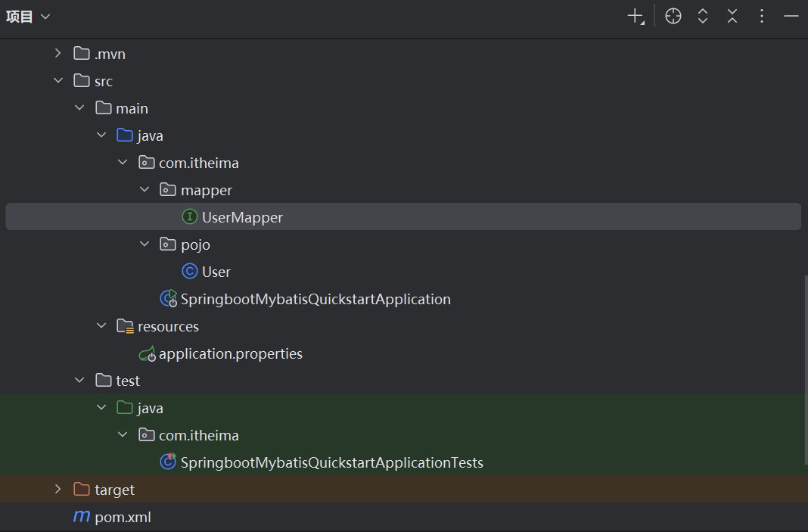Click the com.itheima package icon under main
Screen dimensions: 808x532
tap(146, 163)
